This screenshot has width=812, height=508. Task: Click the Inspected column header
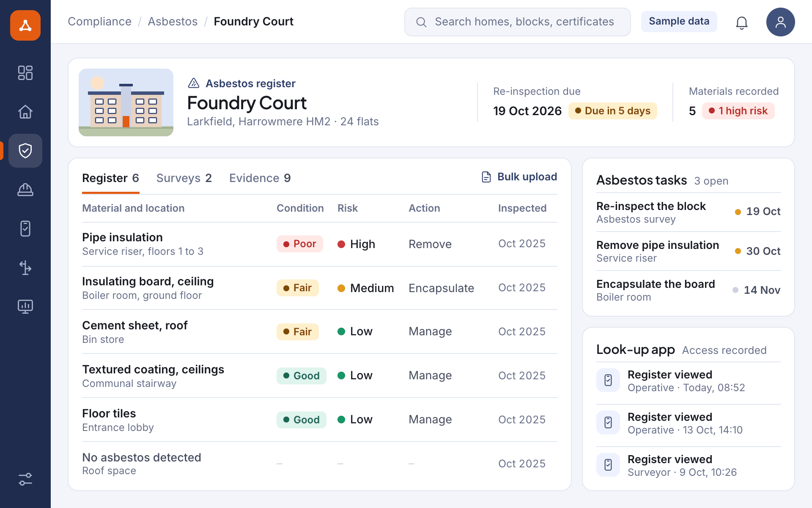[522, 208]
